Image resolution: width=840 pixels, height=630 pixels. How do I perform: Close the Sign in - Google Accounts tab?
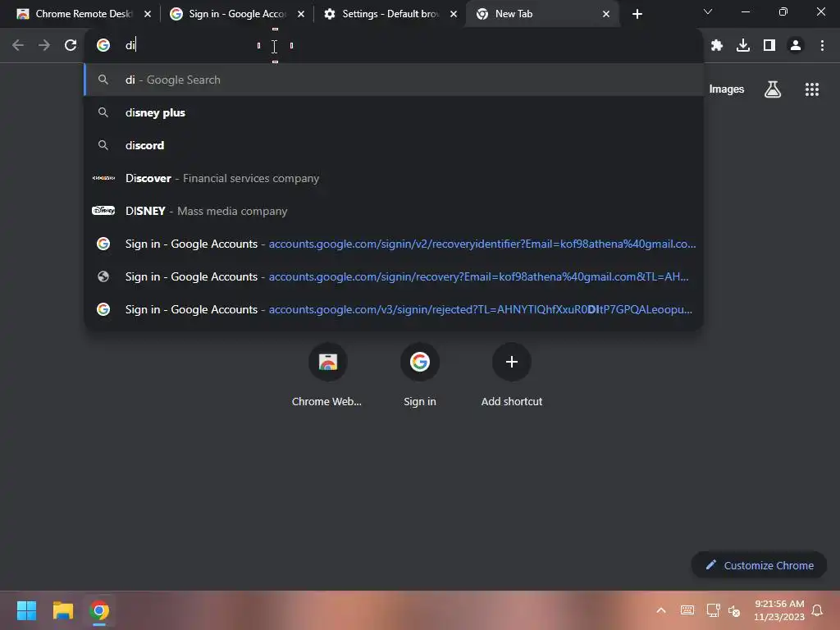(x=300, y=14)
